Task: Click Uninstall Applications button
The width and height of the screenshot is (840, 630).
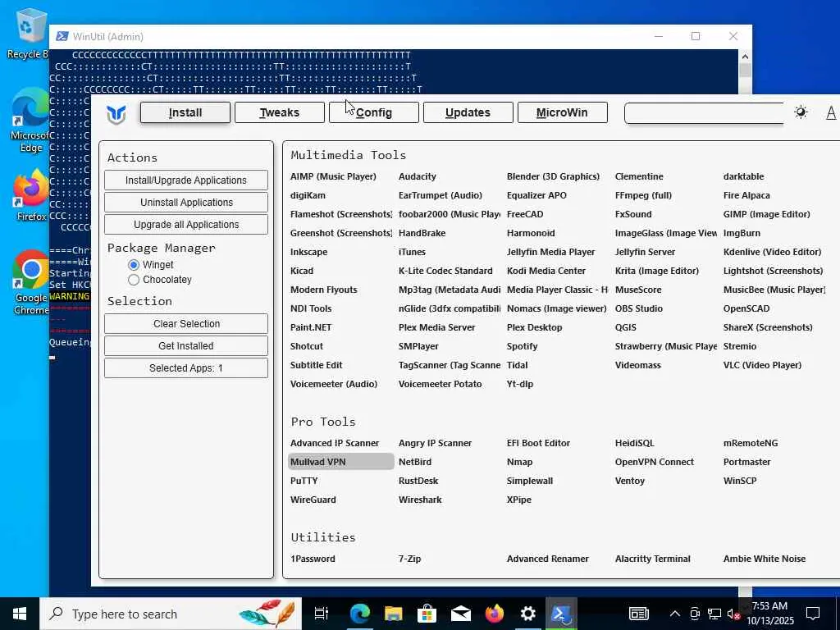Action: 186,203
